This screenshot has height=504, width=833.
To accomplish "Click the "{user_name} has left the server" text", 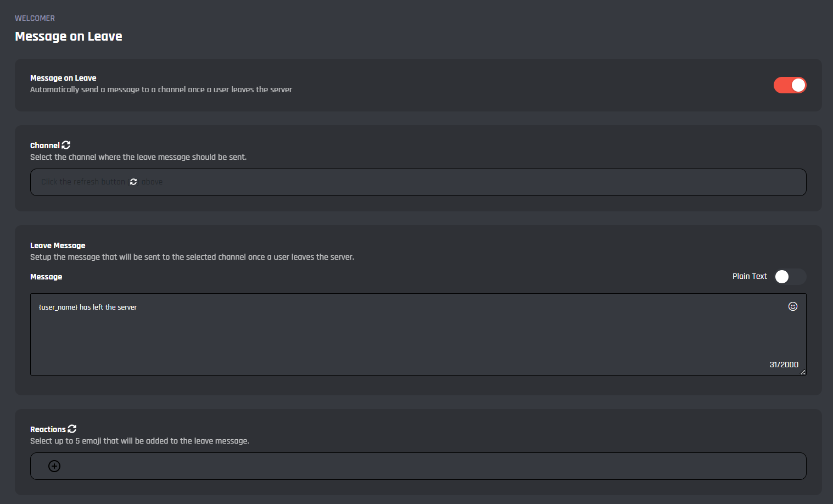I will tap(88, 307).
